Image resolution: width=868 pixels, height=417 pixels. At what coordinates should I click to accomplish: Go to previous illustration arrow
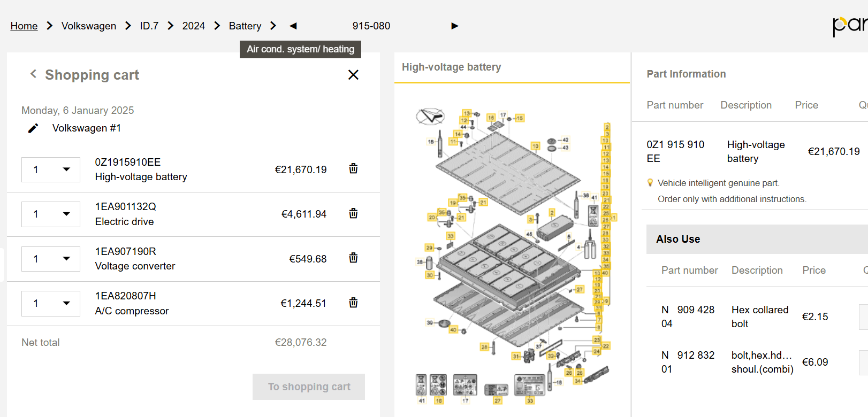[293, 26]
